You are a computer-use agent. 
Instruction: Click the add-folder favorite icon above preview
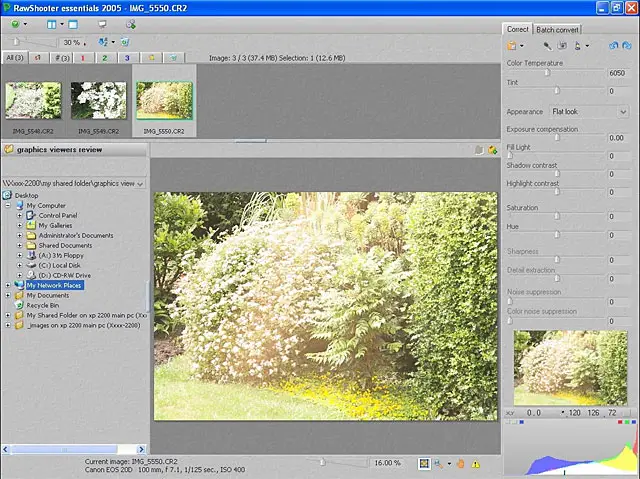tap(493, 150)
